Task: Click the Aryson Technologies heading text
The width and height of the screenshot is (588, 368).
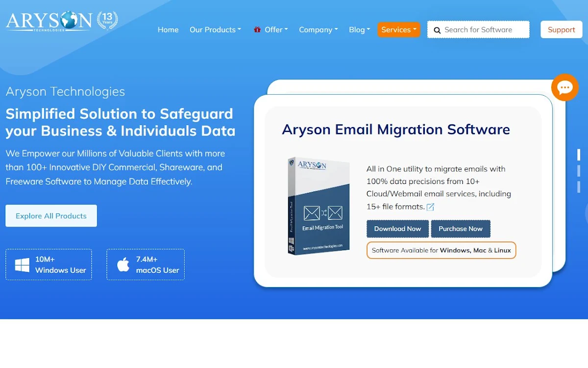Action: tap(65, 92)
